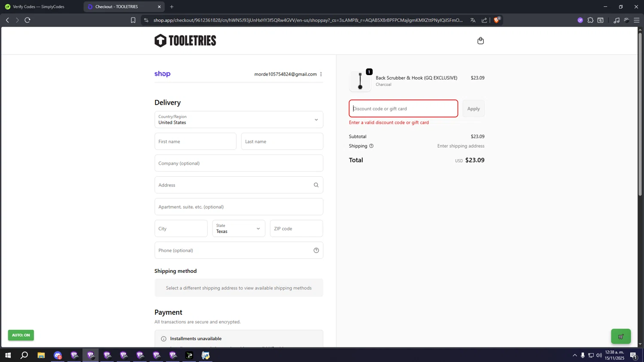This screenshot has width=644, height=362.
Task: Open File Explorer from taskbar
Action: (41, 355)
